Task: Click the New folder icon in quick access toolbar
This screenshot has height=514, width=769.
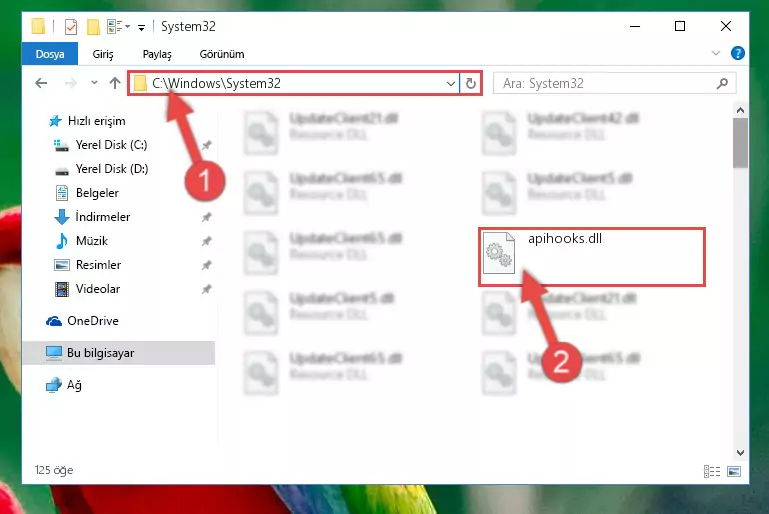Action: [x=93, y=26]
